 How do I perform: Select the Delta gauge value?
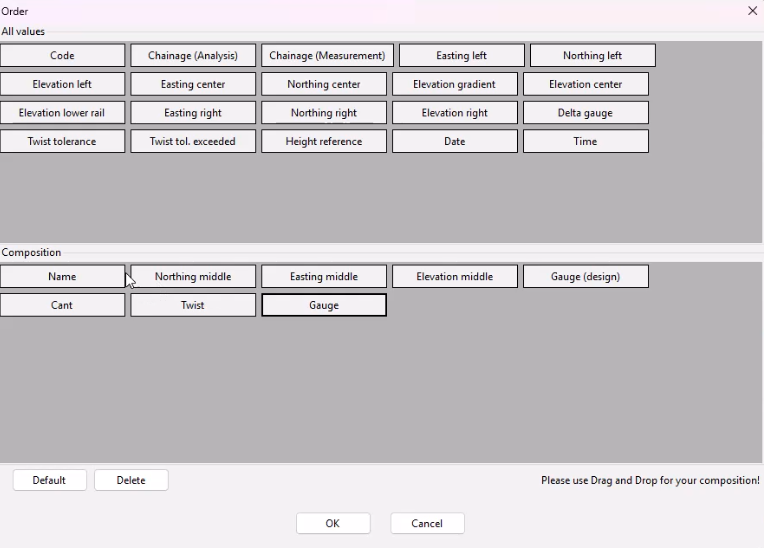click(x=585, y=113)
